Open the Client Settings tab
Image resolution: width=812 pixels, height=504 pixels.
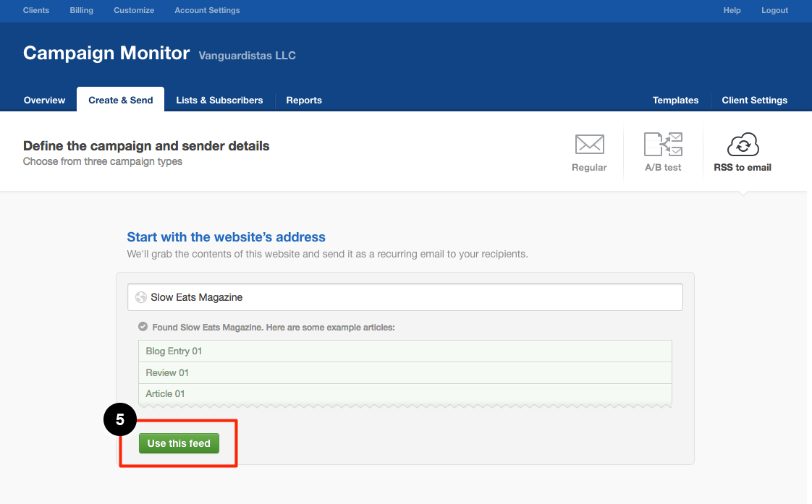tap(755, 101)
